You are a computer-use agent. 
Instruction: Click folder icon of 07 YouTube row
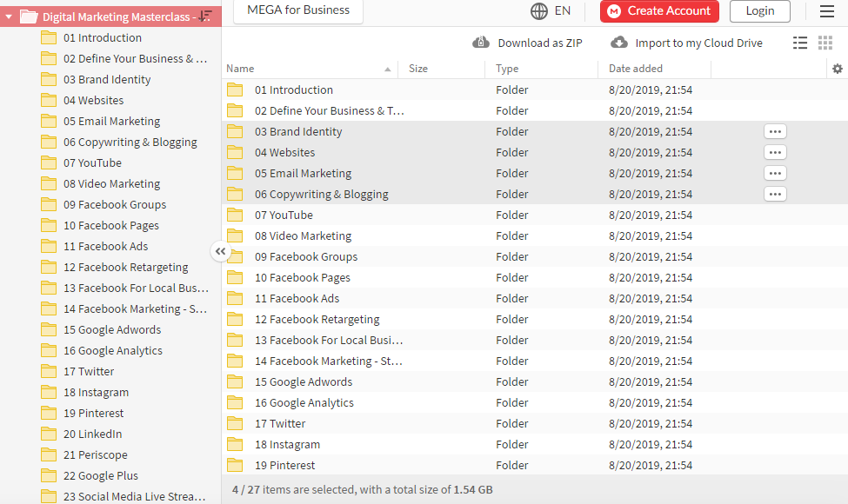click(x=235, y=215)
